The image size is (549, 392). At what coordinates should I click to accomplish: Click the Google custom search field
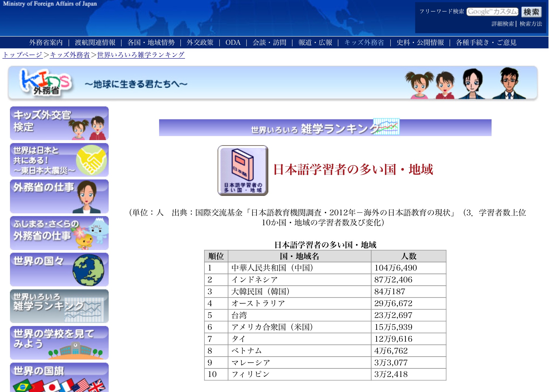492,12
